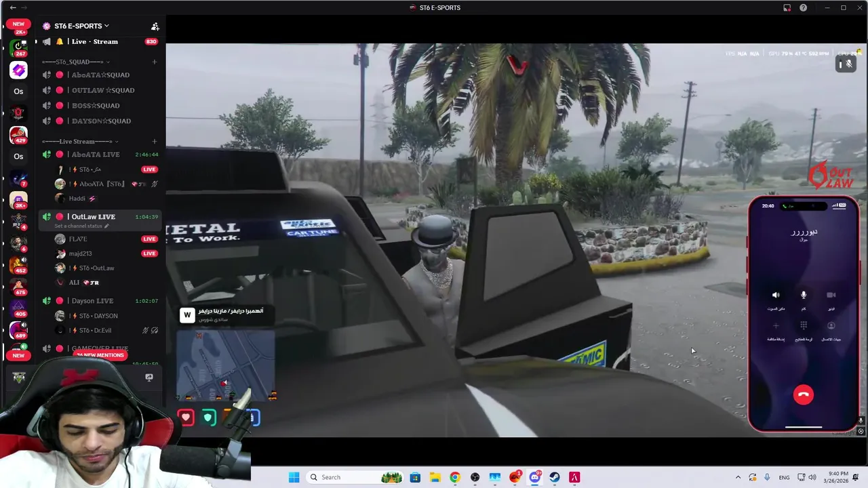The image size is (868, 488).
Task: Open server with 267 badge
Action: coord(18,47)
